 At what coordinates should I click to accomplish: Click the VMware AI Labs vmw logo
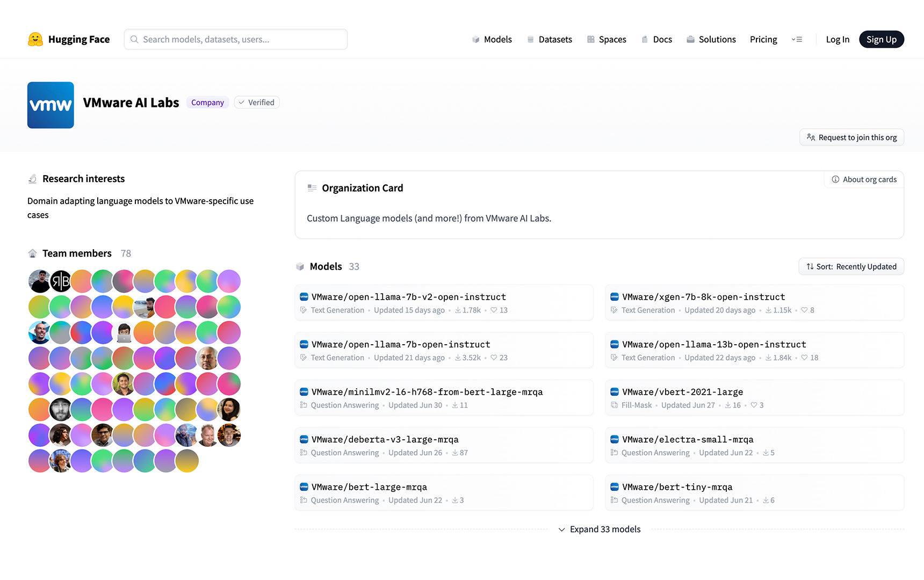click(50, 105)
